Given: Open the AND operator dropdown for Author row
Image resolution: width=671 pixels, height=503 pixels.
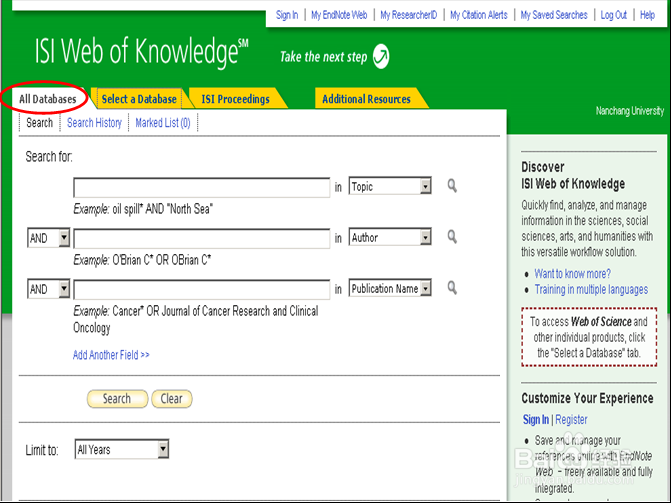Looking at the screenshot, I should (48, 238).
